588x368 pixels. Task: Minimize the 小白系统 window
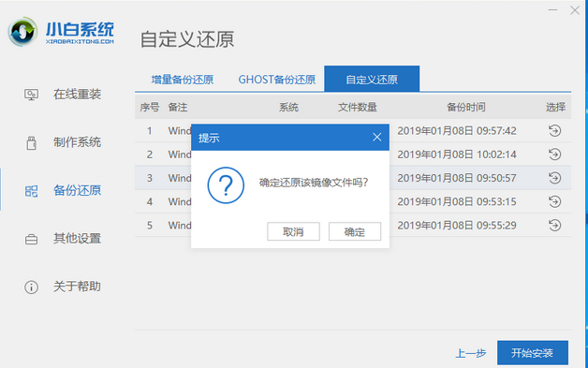click(x=552, y=10)
